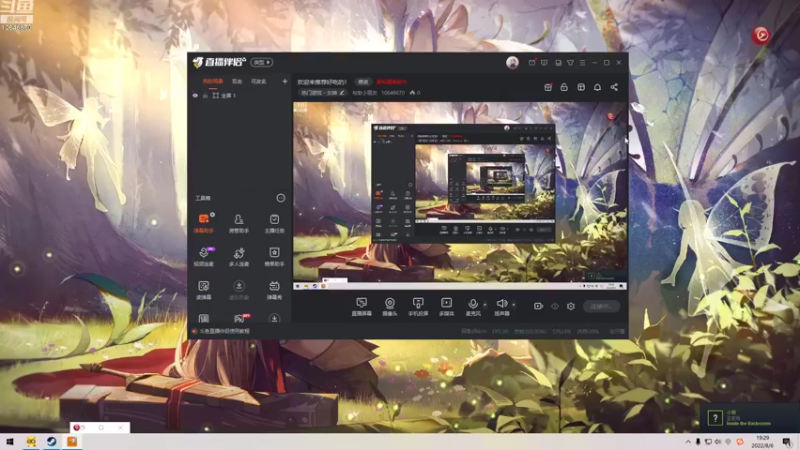This screenshot has width=800, height=450.
Task: Start 视频连麦 video co-stream tool
Action: 204,256
